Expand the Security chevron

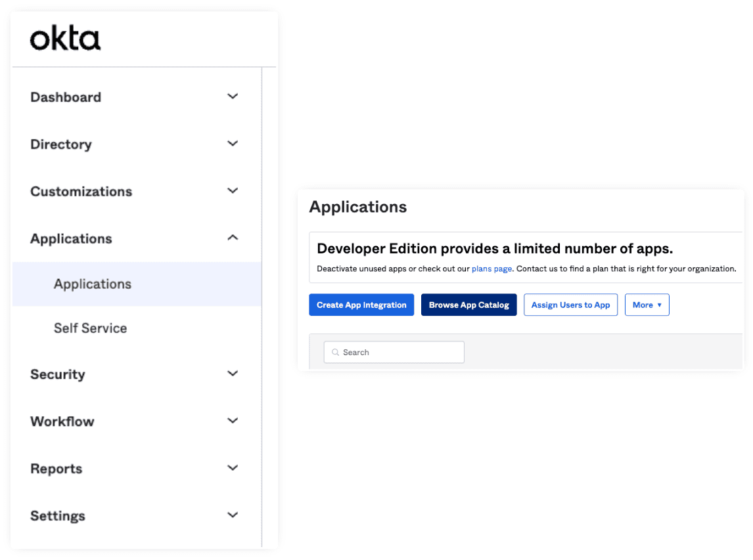[233, 374]
